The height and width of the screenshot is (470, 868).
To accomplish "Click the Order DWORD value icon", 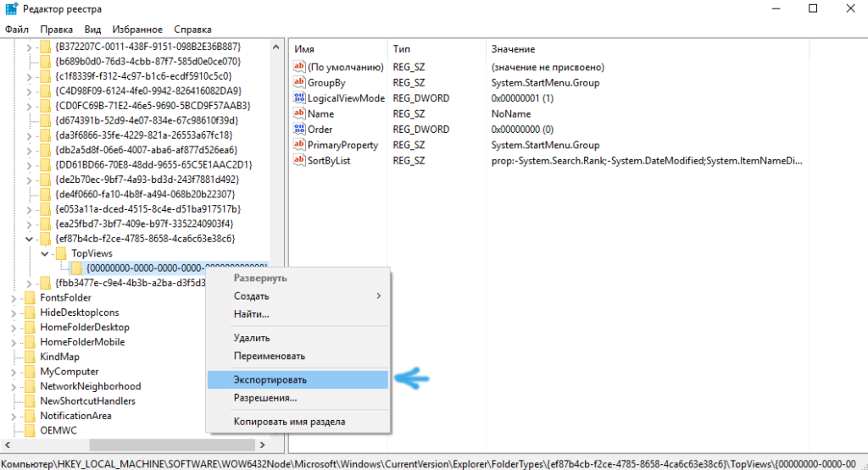I will tap(299, 130).
